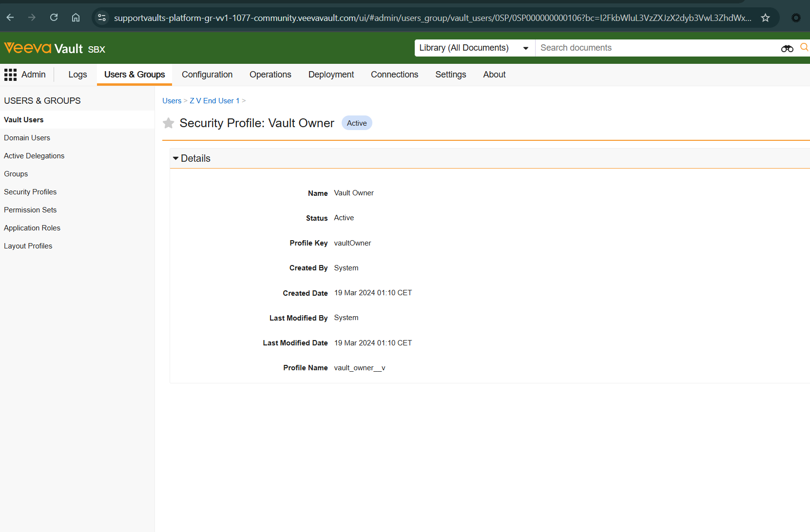810x532 pixels.
Task: Open the Admin apps grid icon
Action: coord(10,75)
